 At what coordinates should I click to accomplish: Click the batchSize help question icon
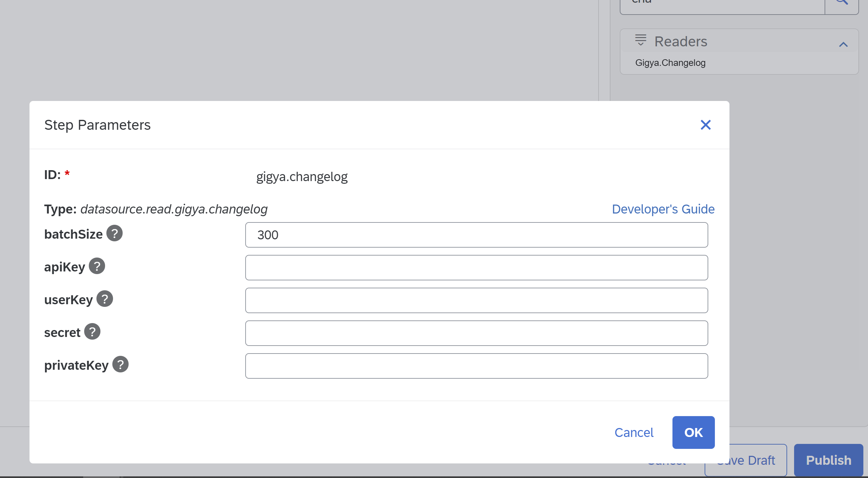tap(115, 233)
